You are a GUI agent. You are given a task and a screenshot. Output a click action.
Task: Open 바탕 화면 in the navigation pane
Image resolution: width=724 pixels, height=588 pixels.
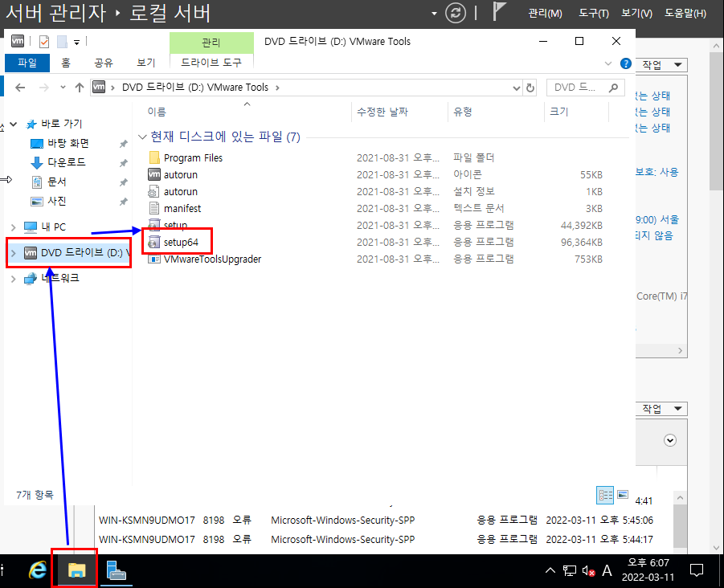coord(67,144)
